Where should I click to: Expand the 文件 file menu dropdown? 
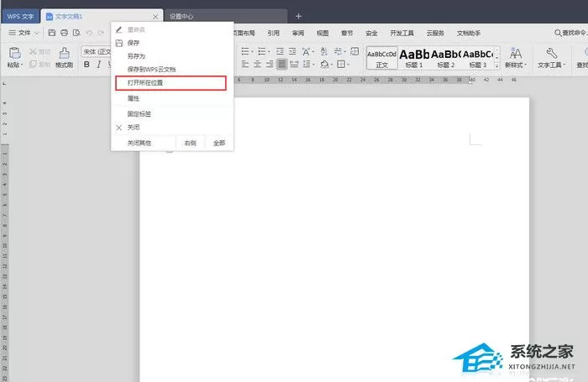click(24, 33)
